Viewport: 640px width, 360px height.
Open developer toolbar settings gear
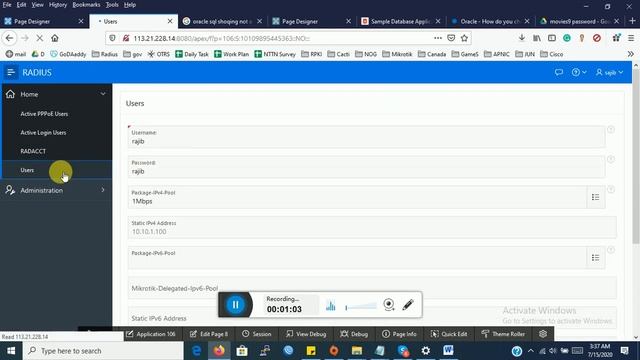[x=543, y=334]
